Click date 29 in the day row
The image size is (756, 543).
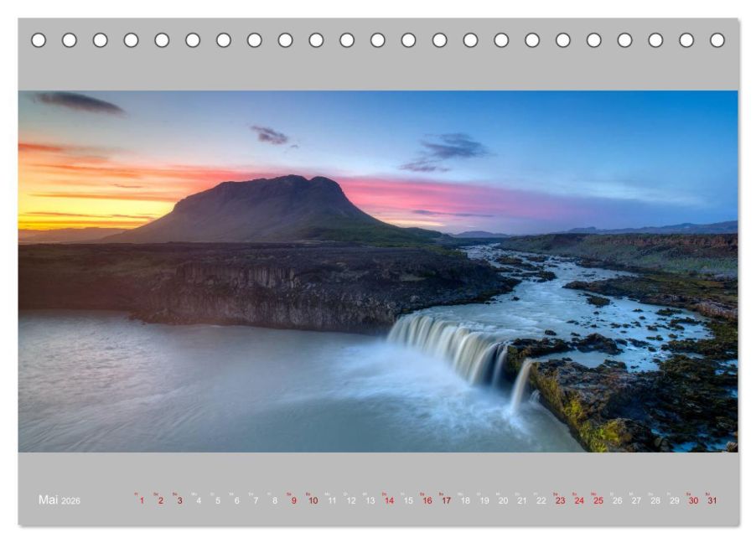point(675,500)
